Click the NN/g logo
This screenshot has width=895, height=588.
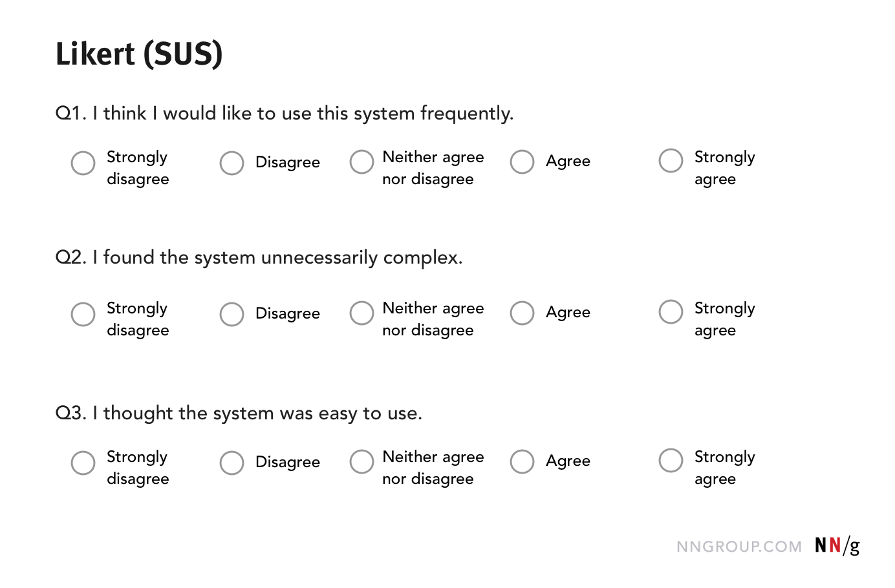tap(837, 546)
